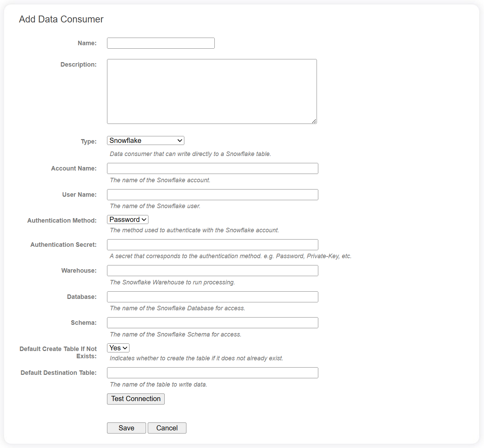Select the User Name input field
The width and height of the screenshot is (484, 448).
[213, 195]
